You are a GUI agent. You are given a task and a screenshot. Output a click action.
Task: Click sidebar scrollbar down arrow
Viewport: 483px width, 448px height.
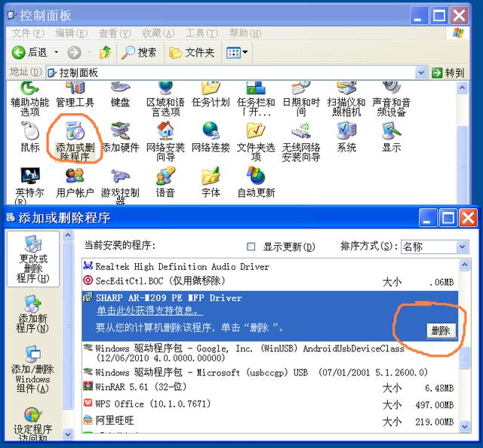(x=68, y=434)
